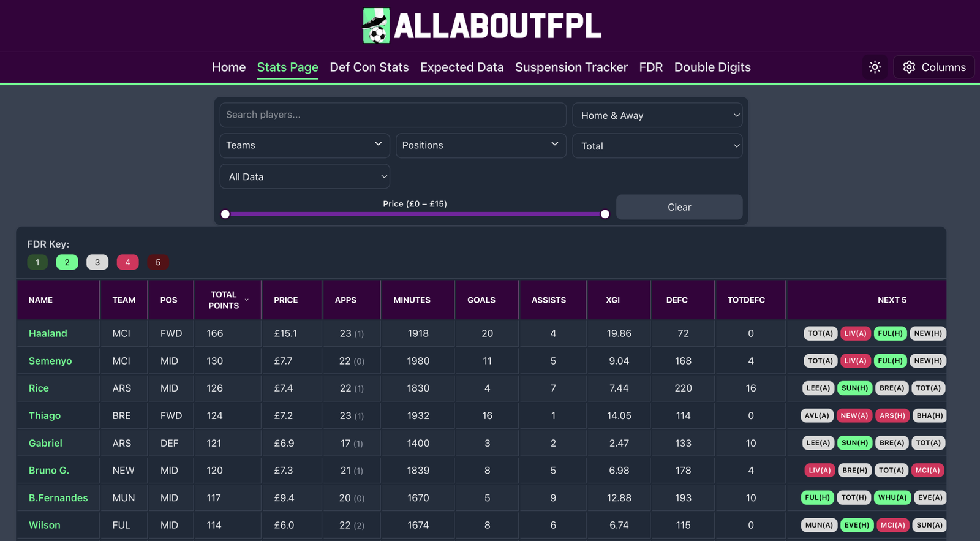The width and height of the screenshot is (980, 541).
Task: Open the Expected Data tab
Action: click(x=462, y=67)
